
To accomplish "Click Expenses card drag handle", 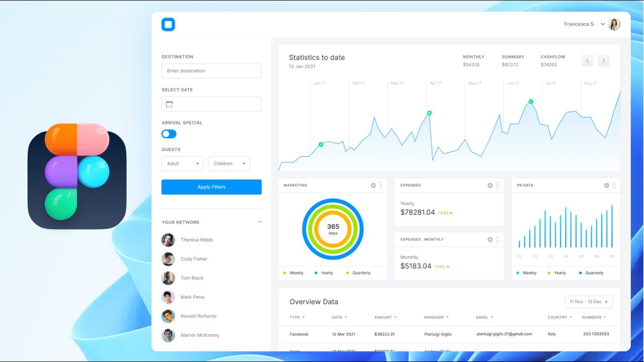I will [498, 186].
